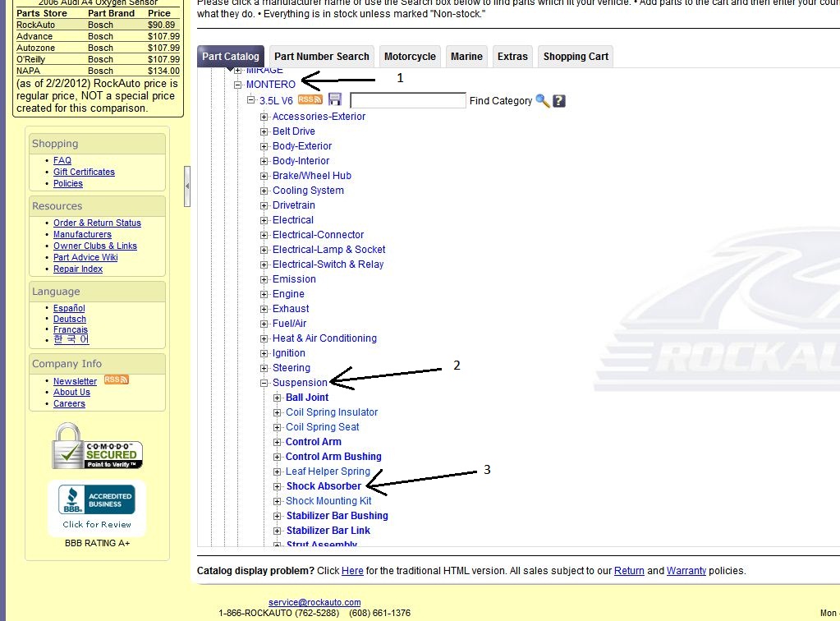
Task: Switch language to Español
Action: tap(69, 308)
